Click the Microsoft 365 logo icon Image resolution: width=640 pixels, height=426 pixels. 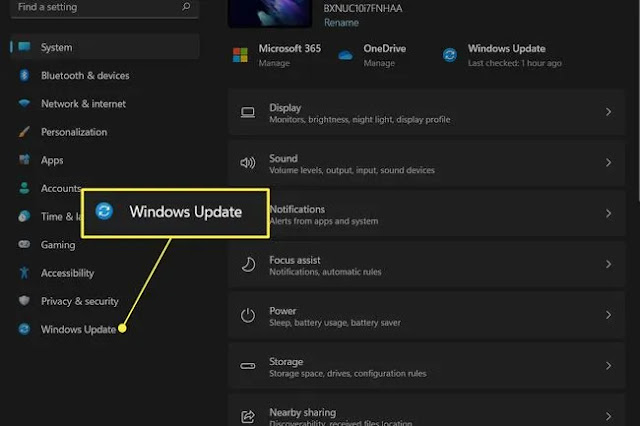pos(240,55)
